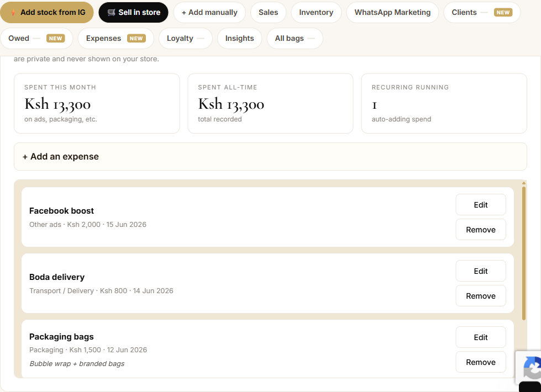Open the Inventory tab
Viewport: 541px width, 392px height.
(x=316, y=12)
